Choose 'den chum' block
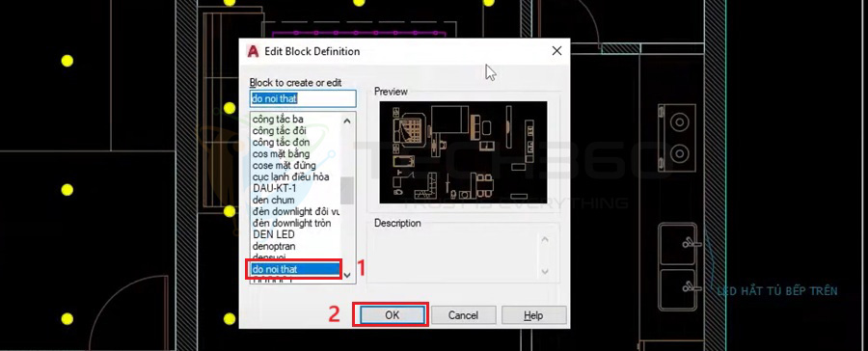 click(274, 200)
